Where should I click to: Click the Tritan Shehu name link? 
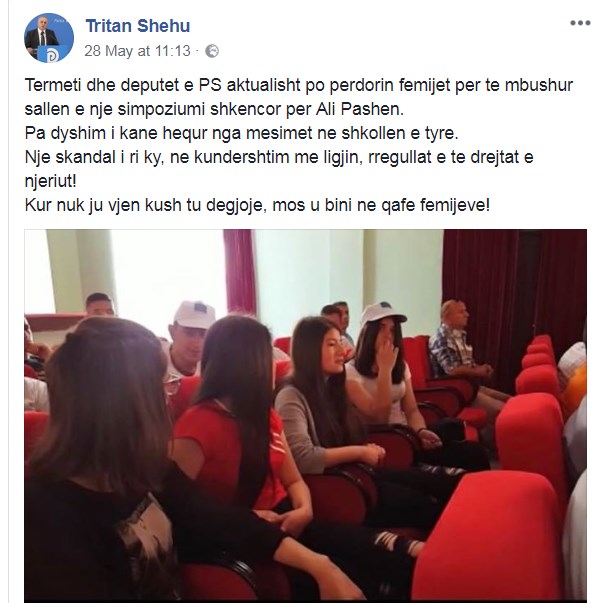[x=138, y=26]
